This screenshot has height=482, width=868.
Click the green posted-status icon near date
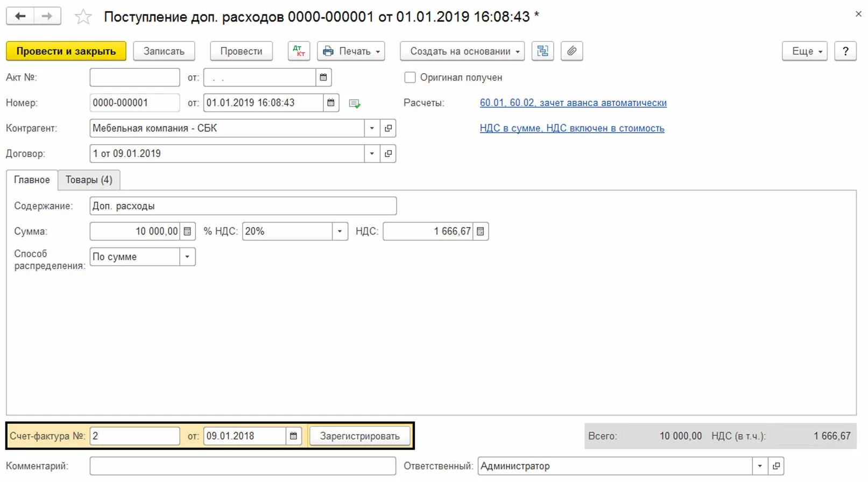pyautogui.click(x=354, y=103)
